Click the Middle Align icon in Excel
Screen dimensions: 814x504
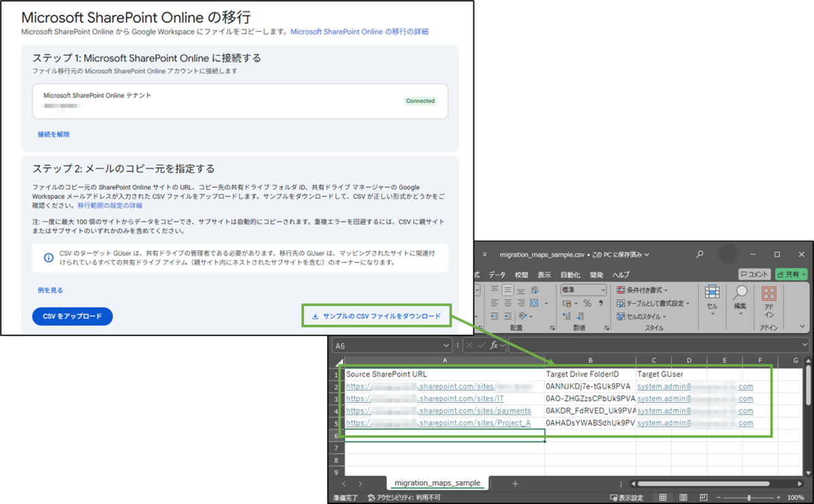(x=508, y=290)
